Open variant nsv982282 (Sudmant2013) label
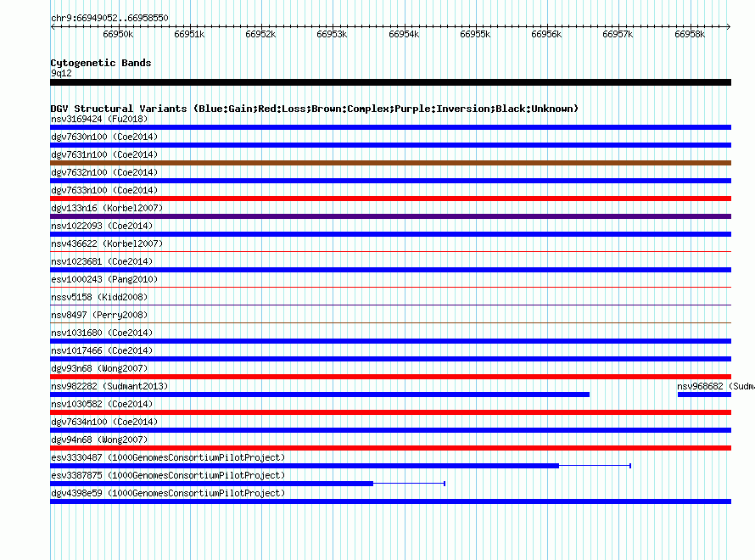The image size is (755, 560). pyautogui.click(x=109, y=386)
